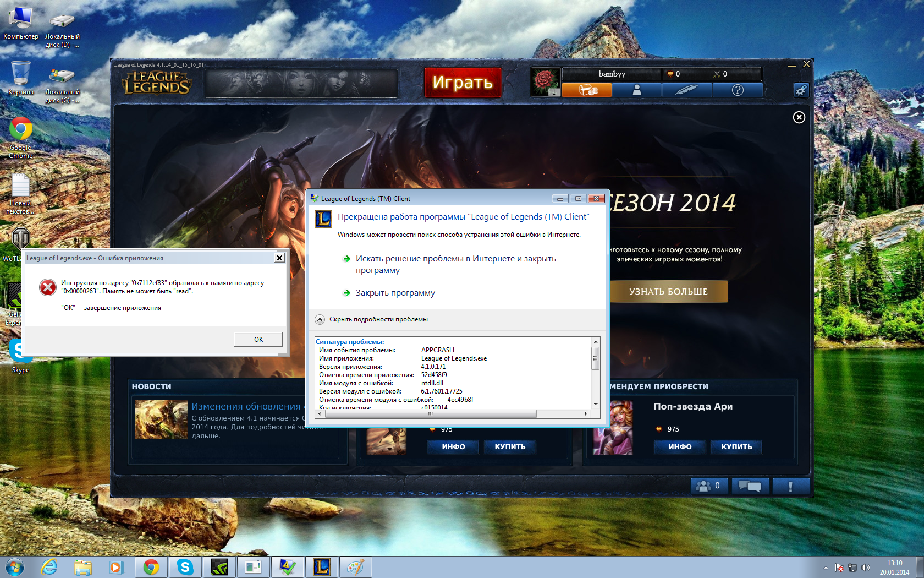This screenshot has height=578, width=924.
Task: Close the Ошибка приложения dialog
Action: point(279,258)
